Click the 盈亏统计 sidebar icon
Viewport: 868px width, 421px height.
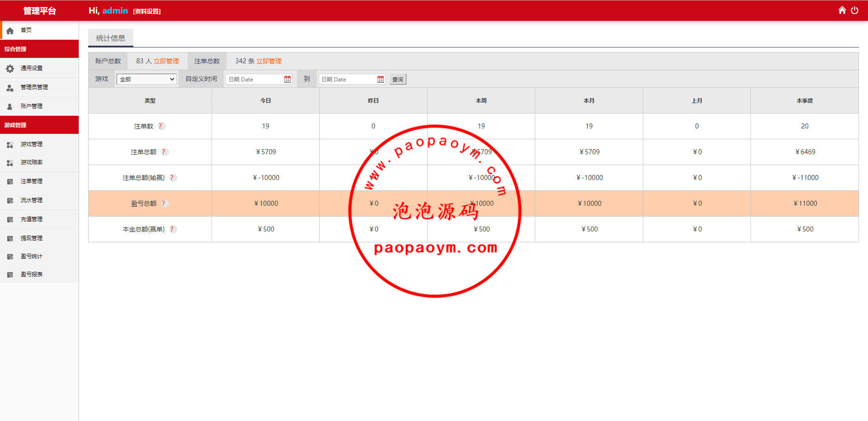coord(10,257)
